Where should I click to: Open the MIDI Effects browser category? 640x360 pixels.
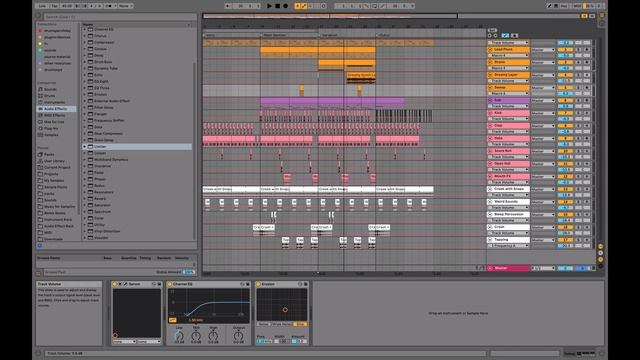[54, 116]
